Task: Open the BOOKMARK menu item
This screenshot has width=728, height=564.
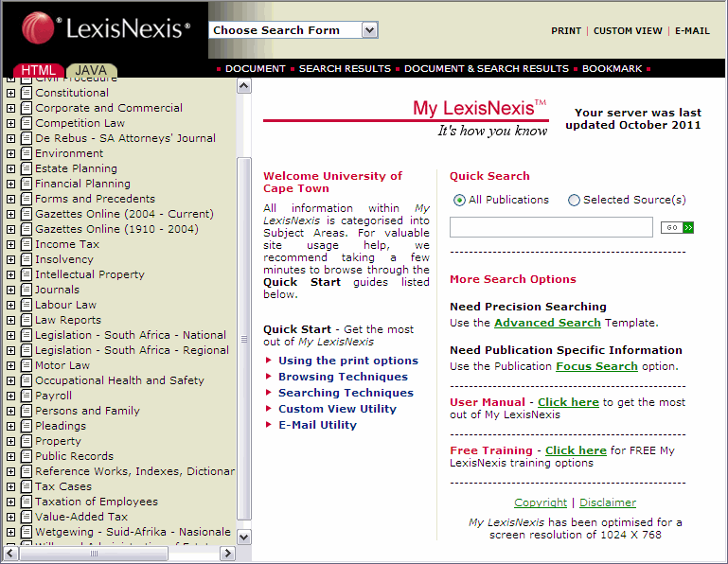Action: [x=612, y=69]
